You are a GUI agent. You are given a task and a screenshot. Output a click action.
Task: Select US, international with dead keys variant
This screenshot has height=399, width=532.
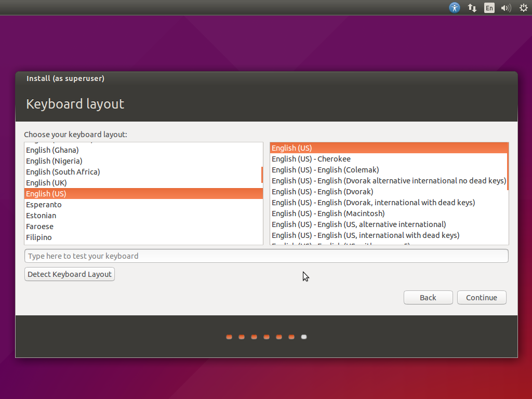tap(389, 235)
